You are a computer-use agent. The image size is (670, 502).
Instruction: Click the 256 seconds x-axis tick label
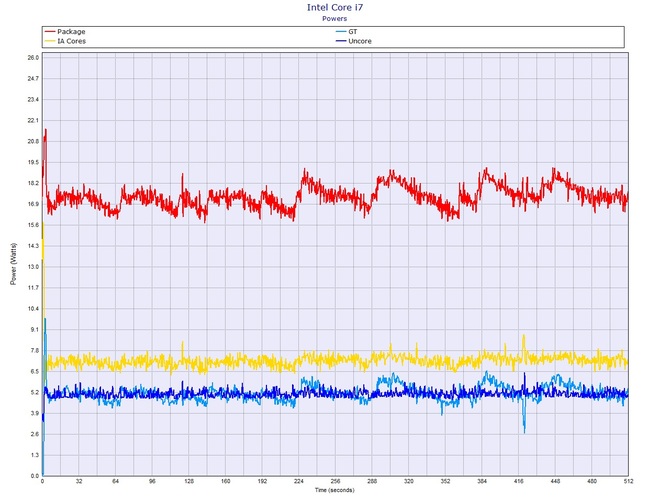click(335, 481)
